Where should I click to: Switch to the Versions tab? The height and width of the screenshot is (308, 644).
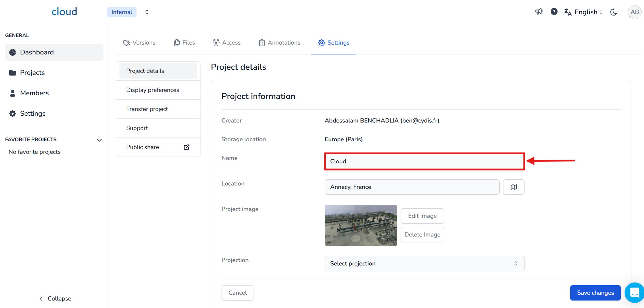(x=139, y=43)
